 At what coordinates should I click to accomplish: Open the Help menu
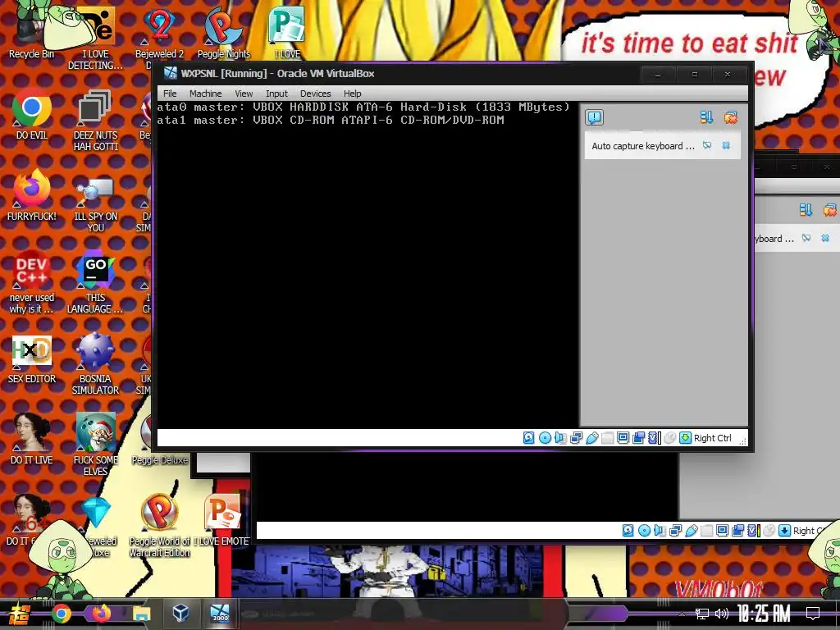click(x=353, y=94)
